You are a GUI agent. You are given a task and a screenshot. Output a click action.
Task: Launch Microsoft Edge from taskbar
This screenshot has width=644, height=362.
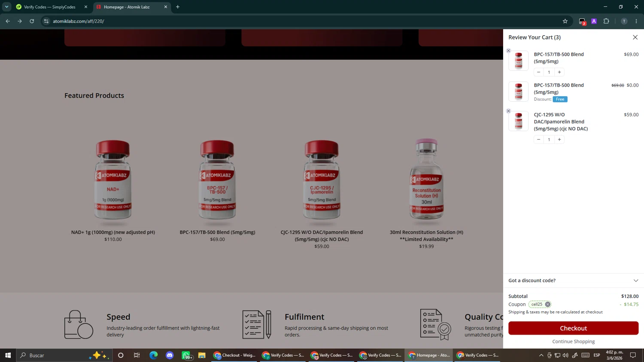coord(153,355)
